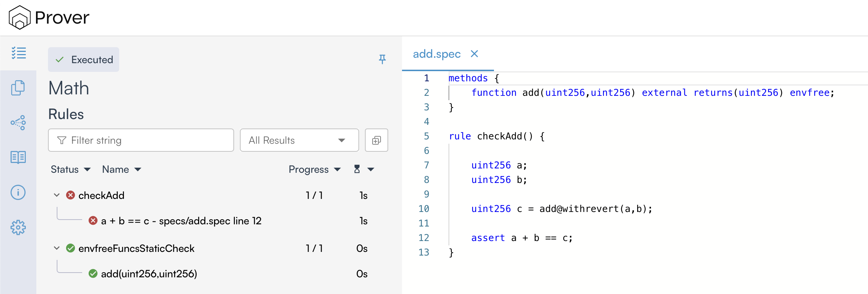868x294 pixels.
Task: Sort rules by Status column
Action: pos(71,170)
